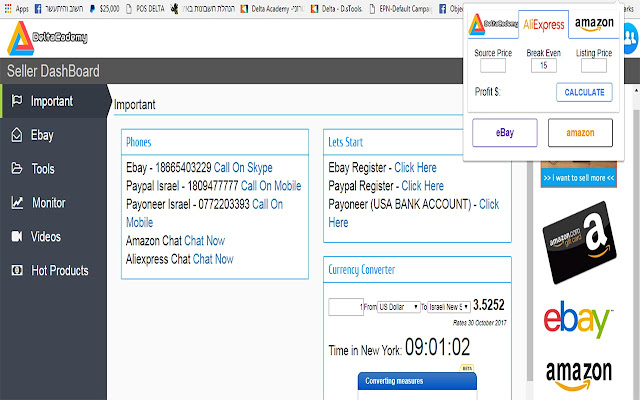Click the currency amount input field

345,307
